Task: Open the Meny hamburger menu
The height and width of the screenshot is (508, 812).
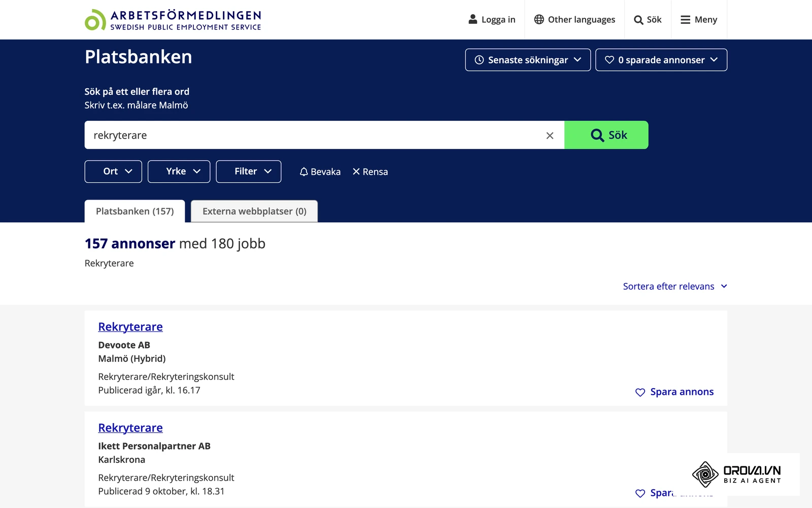Action: tap(699, 20)
